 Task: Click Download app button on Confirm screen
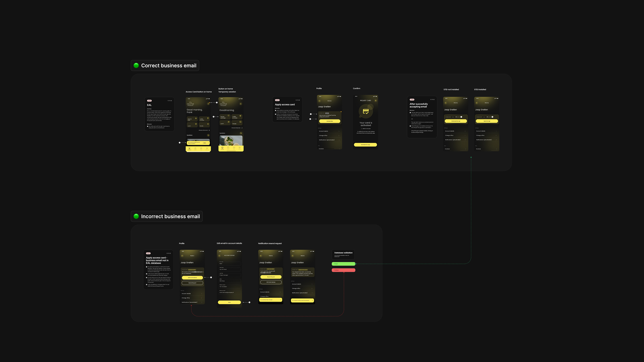pos(365,145)
